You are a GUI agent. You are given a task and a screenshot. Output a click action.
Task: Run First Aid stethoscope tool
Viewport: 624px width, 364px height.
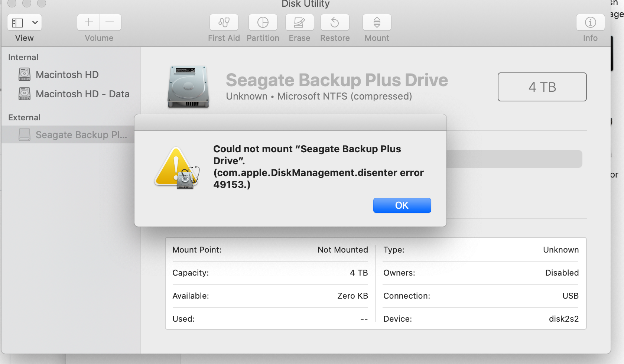tap(224, 22)
